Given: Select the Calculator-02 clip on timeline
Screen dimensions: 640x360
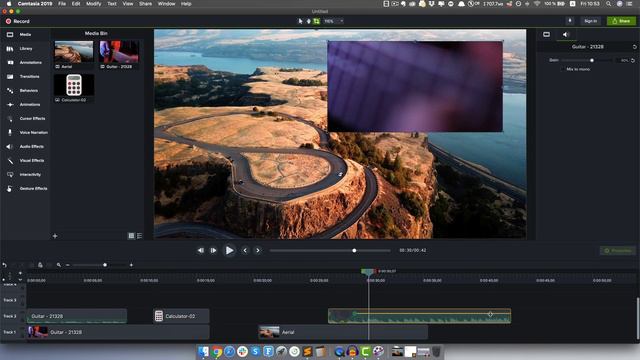Looking at the screenshot, I should [x=181, y=316].
